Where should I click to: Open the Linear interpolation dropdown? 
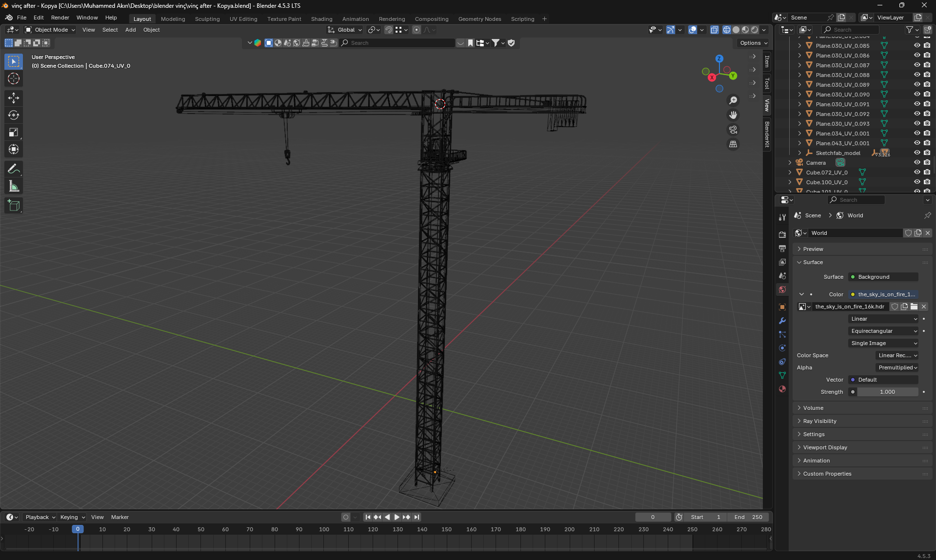pos(883,319)
